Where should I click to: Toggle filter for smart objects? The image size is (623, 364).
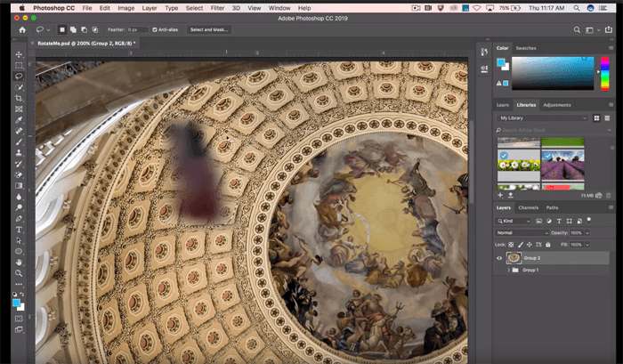[579, 221]
